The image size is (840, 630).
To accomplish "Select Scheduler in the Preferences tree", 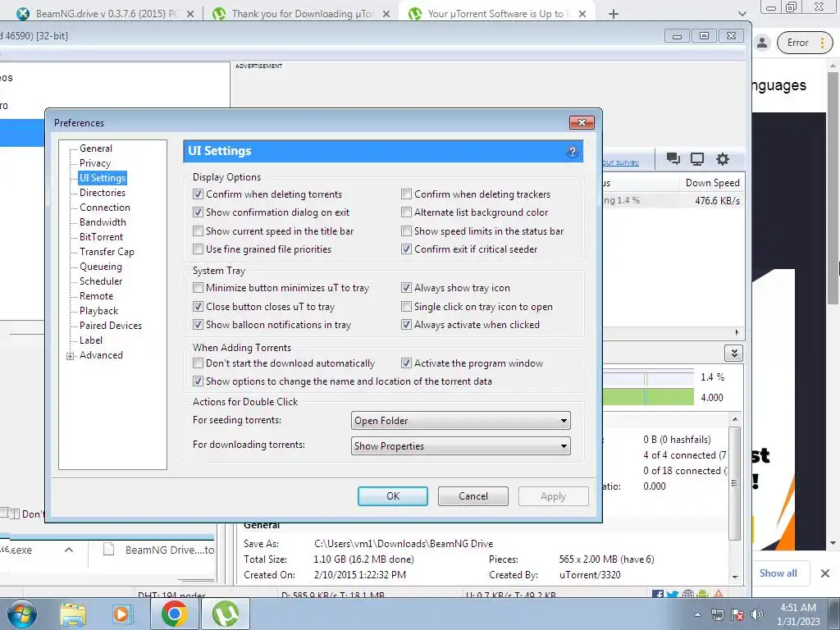I will click(101, 281).
